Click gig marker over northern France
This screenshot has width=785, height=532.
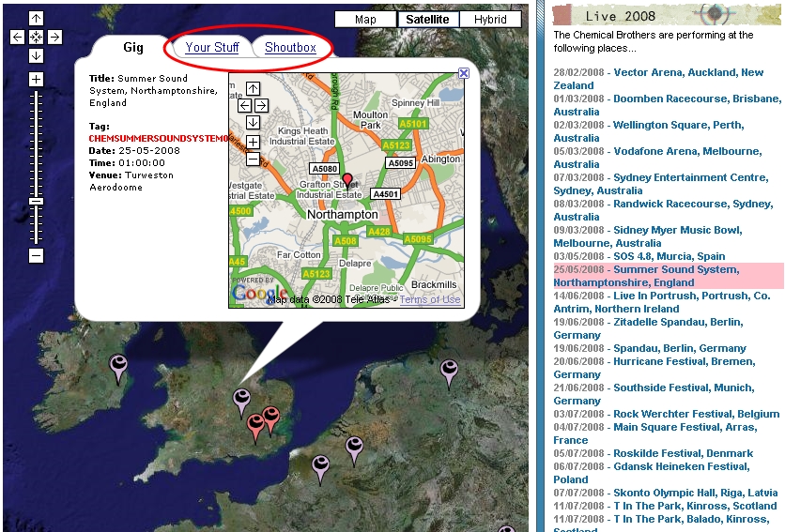pyautogui.click(x=320, y=469)
